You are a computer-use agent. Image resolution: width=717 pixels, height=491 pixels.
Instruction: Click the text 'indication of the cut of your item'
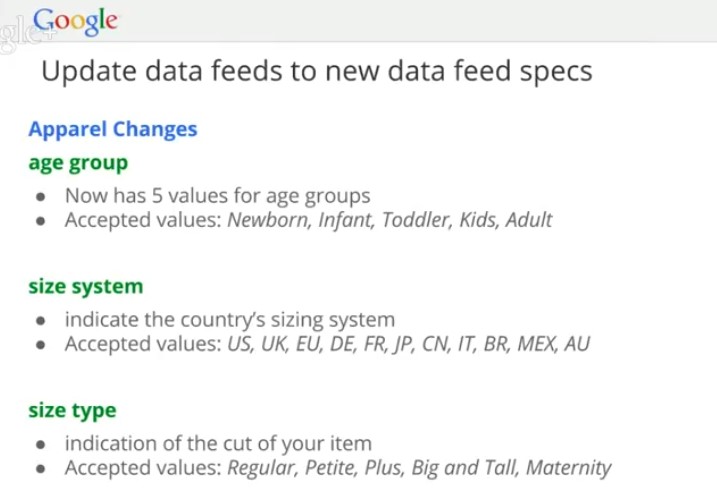pos(219,444)
